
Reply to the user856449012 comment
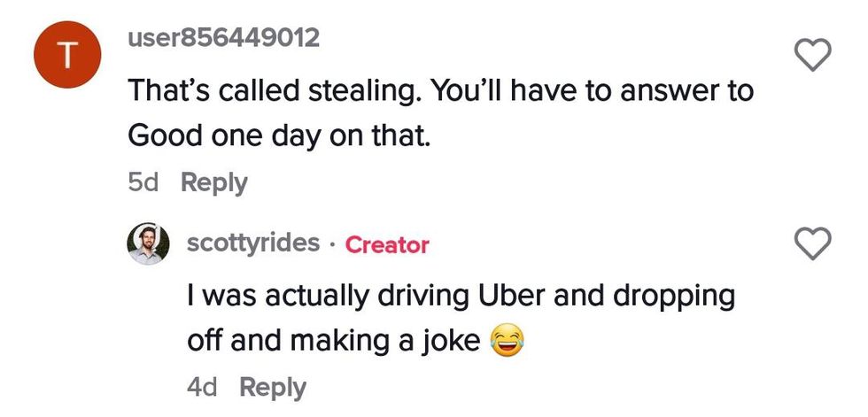click(x=213, y=182)
